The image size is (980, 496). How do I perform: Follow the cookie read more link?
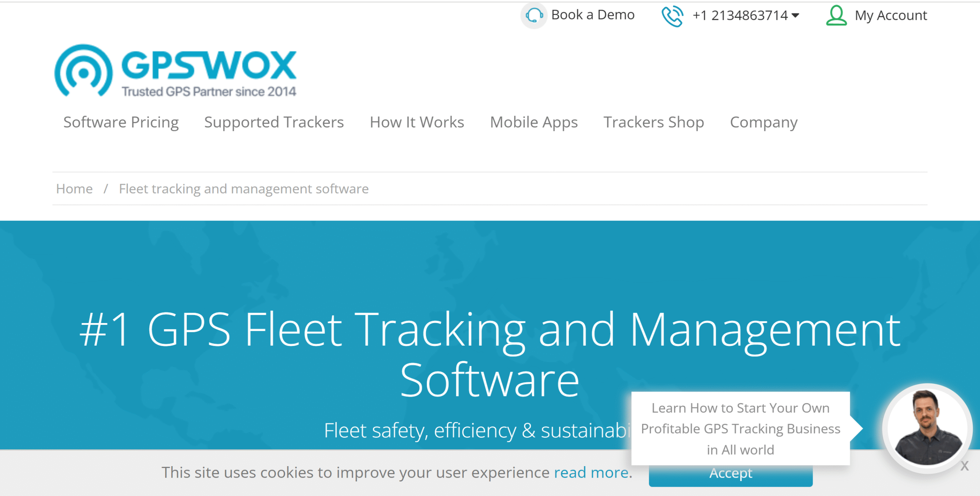(591, 473)
